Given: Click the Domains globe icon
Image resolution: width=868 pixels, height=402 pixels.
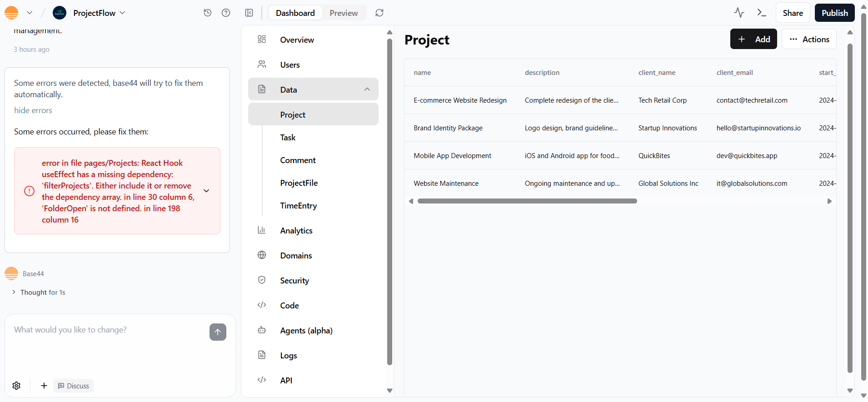Looking at the screenshot, I should pyautogui.click(x=262, y=255).
